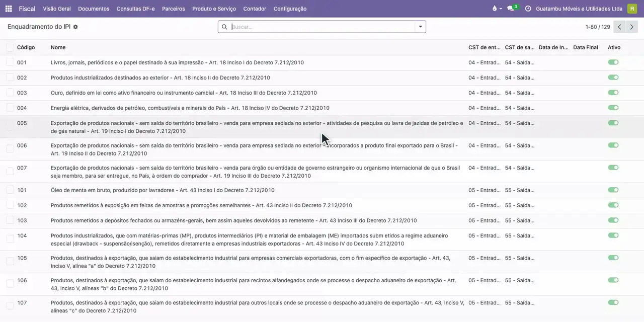
Task: Click the Buscar search input field
Action: pos(322,27)
